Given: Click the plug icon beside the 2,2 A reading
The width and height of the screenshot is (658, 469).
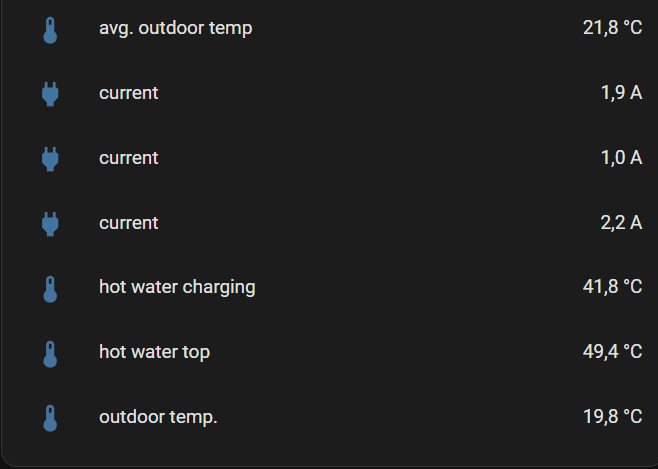Looking at the screenshot, I should pyautogui.click(x=50, y=224).
